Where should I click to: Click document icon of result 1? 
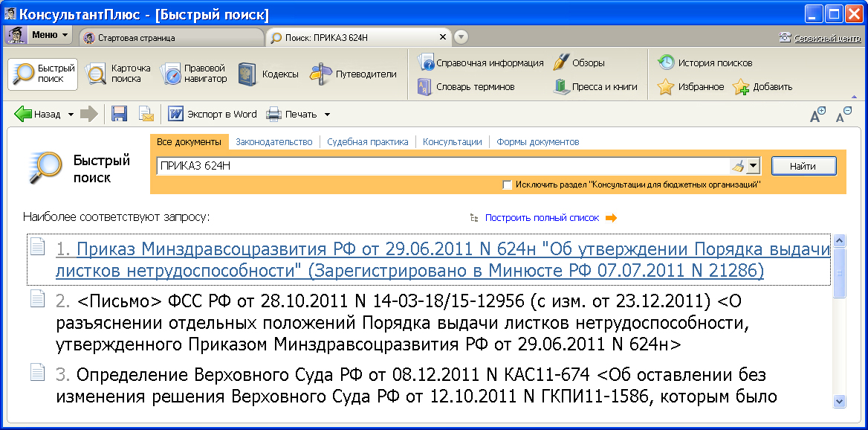click(x=37, y=246)
